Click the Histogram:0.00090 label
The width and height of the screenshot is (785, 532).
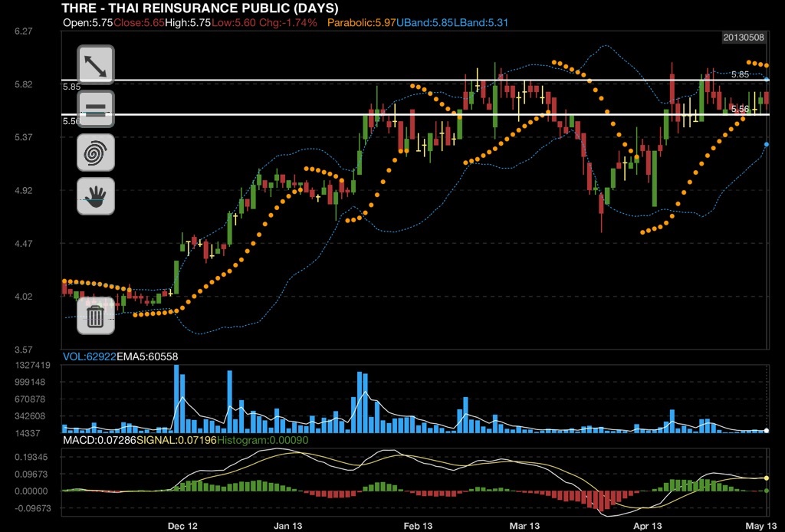tap(263, 441)
